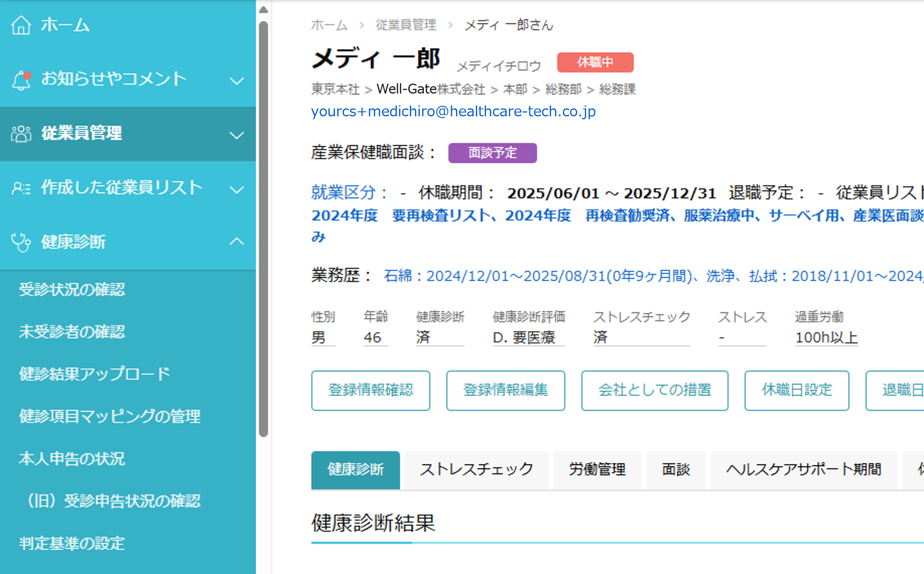
Task: Switch to the 面談 tab
Action: click(676, 470)
